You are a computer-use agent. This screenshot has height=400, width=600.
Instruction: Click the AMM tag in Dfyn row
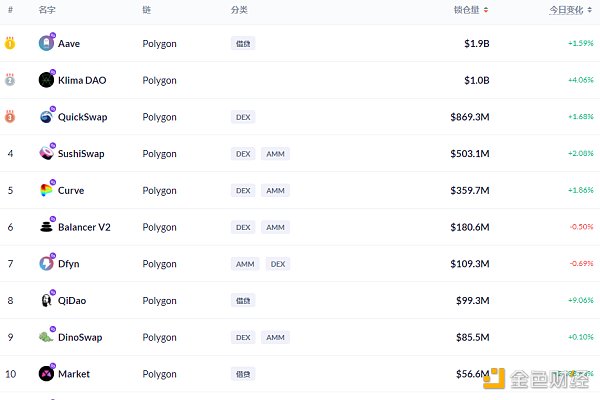(245, 264)
